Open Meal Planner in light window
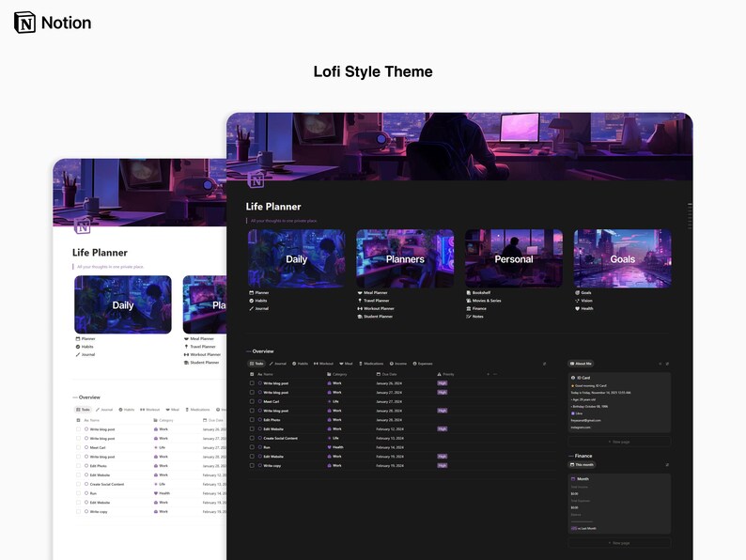This screenshot has height=560, width=746. tap(199, 339)
